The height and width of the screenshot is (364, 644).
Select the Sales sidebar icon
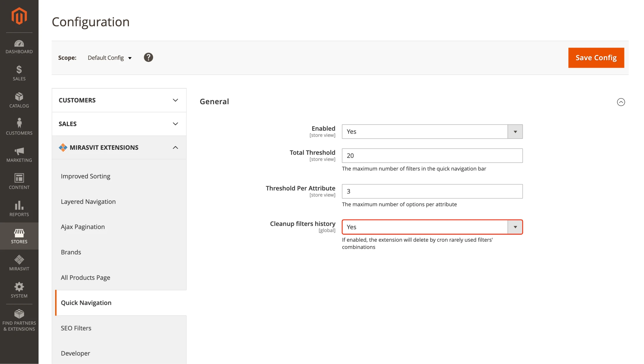click(x=19, y=72)
